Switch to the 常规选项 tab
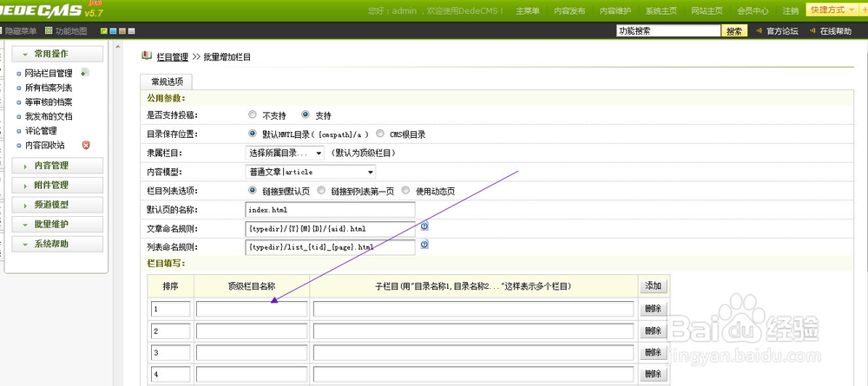868x386 pixels. tap(166, 82)
